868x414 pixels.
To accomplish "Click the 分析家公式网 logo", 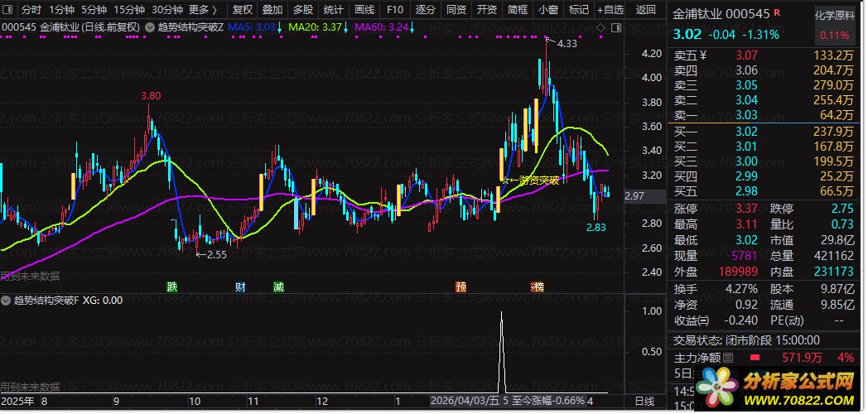I will [779, 387].
